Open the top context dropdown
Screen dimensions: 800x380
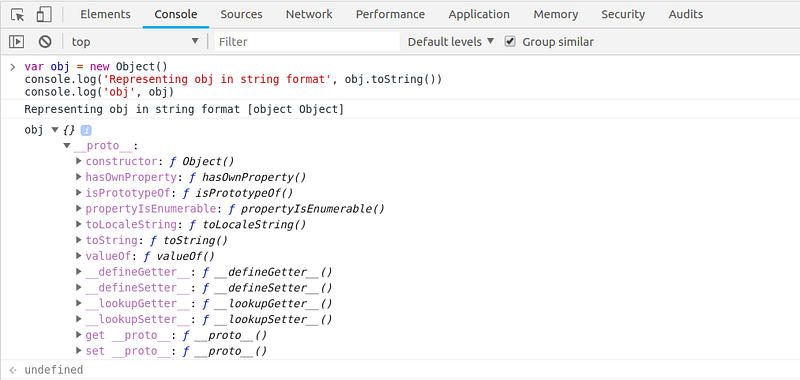135,42
